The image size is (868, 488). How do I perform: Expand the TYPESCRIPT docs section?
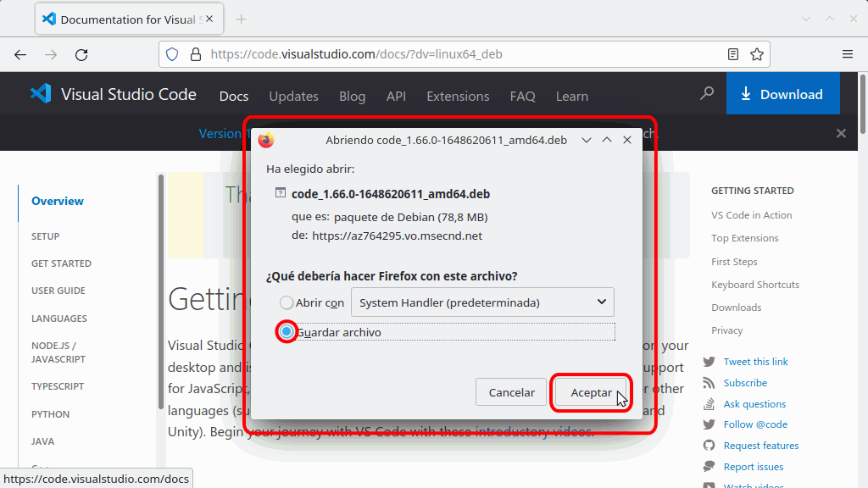pyautogui.click(x=58, y=386)
